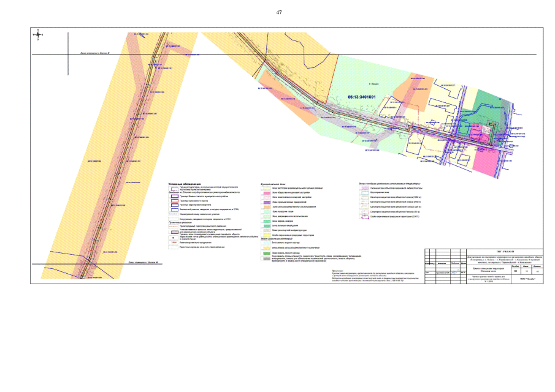Click the blue cadastral quarter boundary legend symbol
The image size is (555, 392).
pyautogui.click(x=174, y=205)
